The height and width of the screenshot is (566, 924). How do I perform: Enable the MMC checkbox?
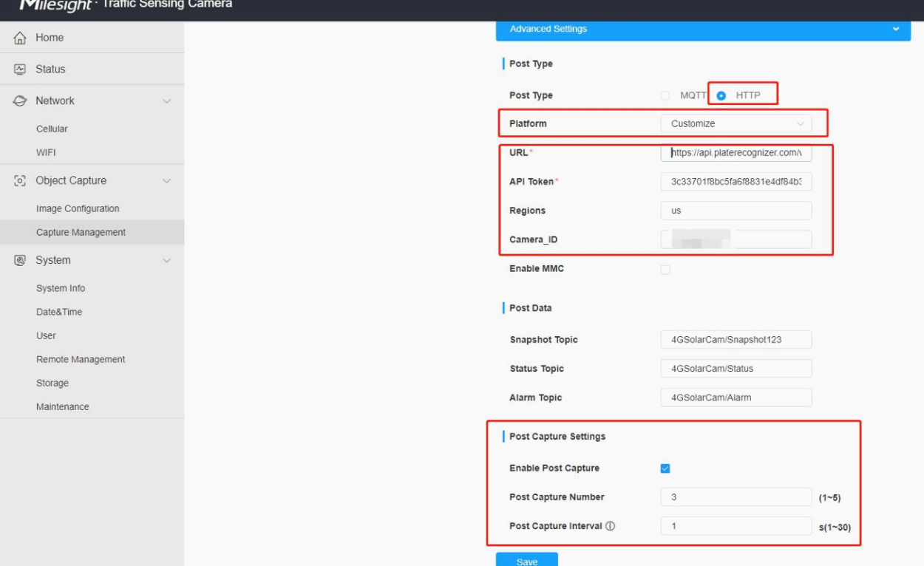coord(665,270)
